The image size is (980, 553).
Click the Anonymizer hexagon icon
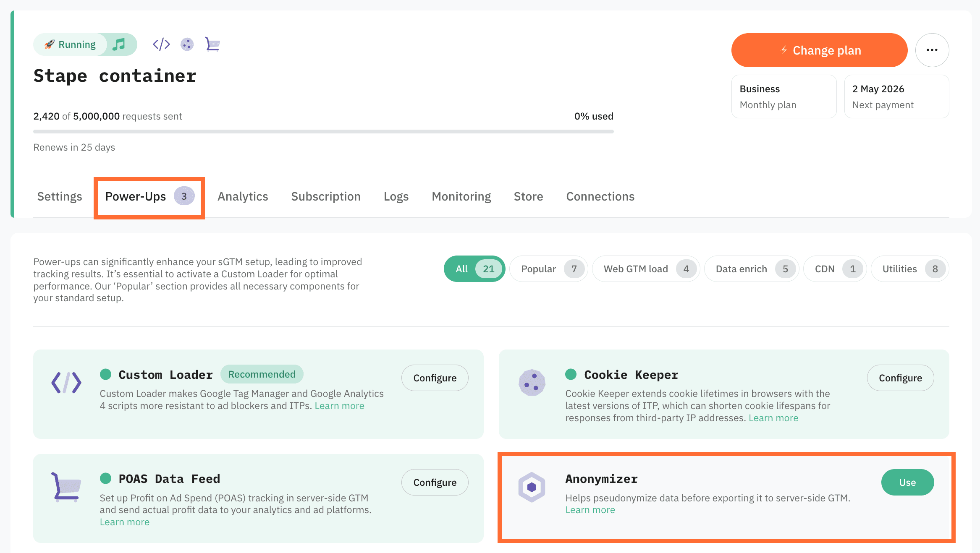tap(532, 487)
